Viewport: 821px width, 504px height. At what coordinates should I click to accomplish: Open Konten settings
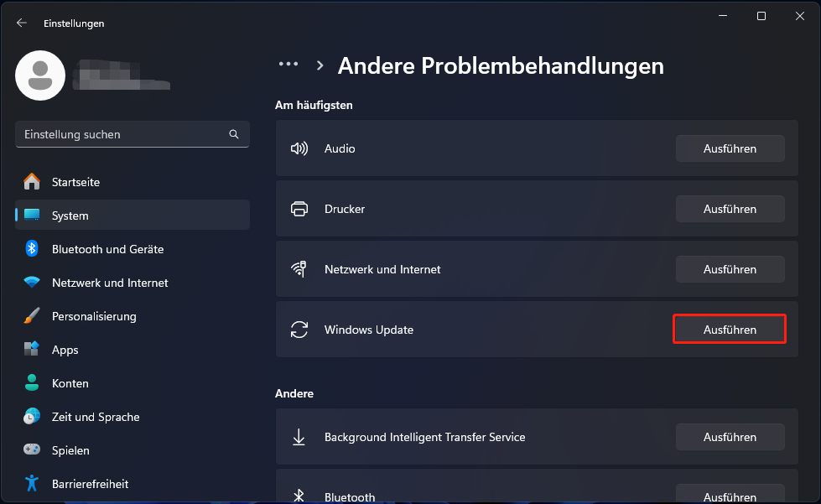point(133,383)
